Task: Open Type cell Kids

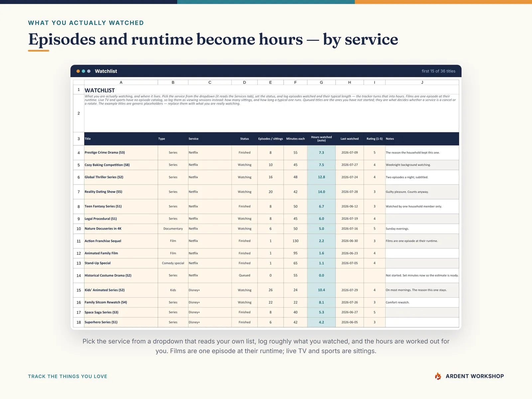Action: coord(173,290)
